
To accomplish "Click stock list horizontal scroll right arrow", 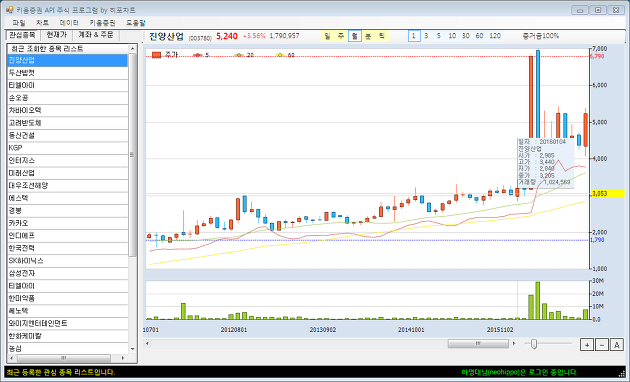I will [123, 358].
